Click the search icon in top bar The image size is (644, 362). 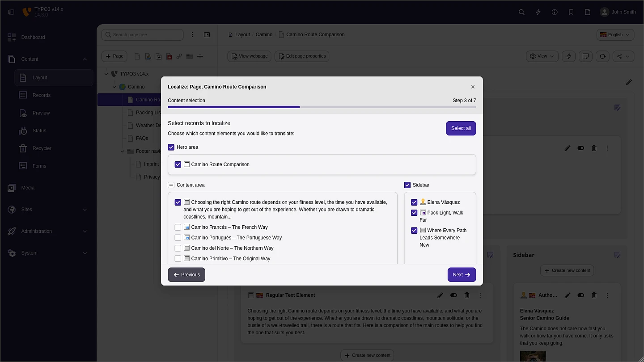click(x=521, y=12)
